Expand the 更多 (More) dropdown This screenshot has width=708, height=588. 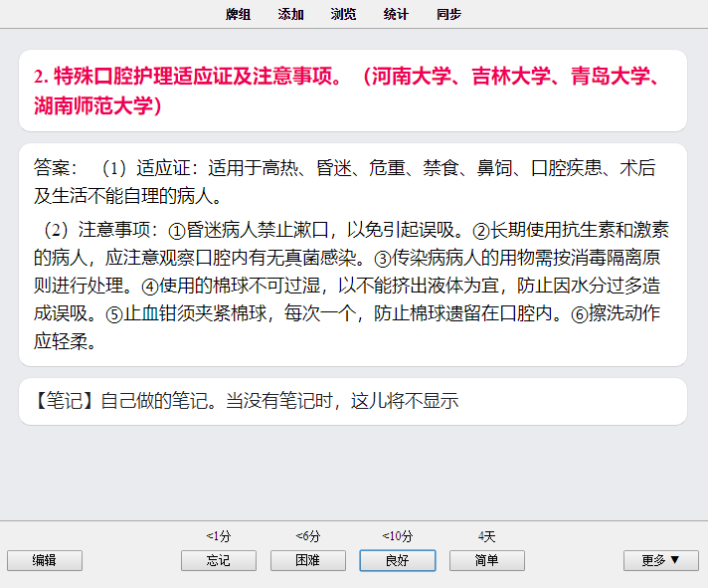[x=661, y=560]
